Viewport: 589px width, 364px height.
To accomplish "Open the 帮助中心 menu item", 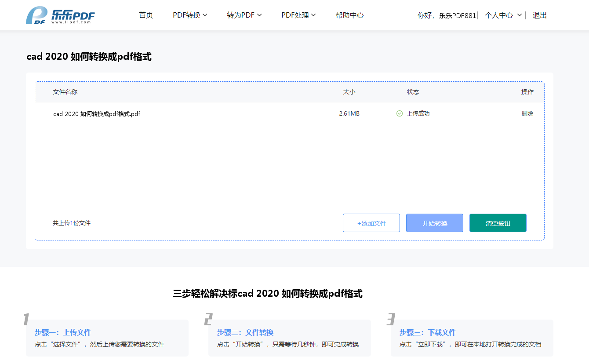I will click(349, 15).
